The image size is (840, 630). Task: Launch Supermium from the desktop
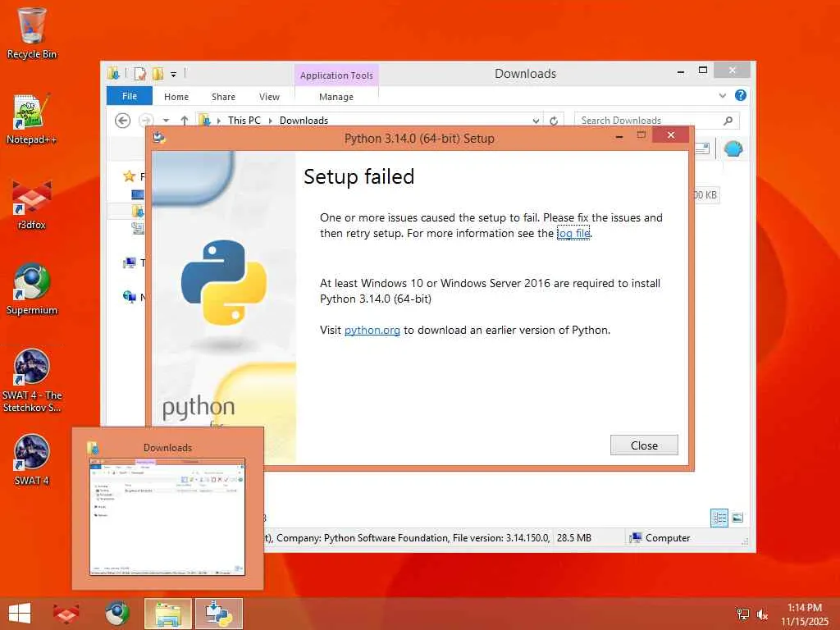(32, 290)
